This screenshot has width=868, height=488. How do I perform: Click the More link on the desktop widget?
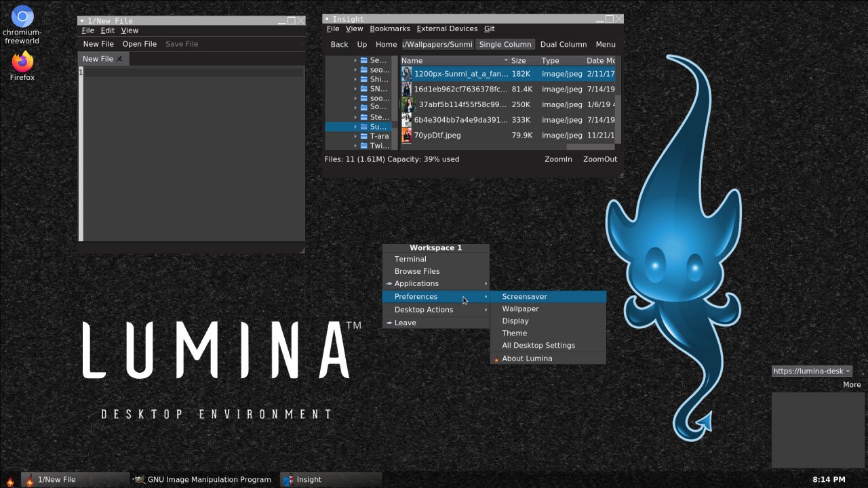tap(852, 385)
